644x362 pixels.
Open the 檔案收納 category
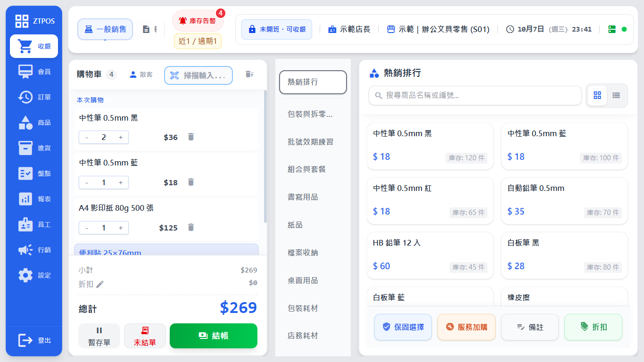(313, 253)
